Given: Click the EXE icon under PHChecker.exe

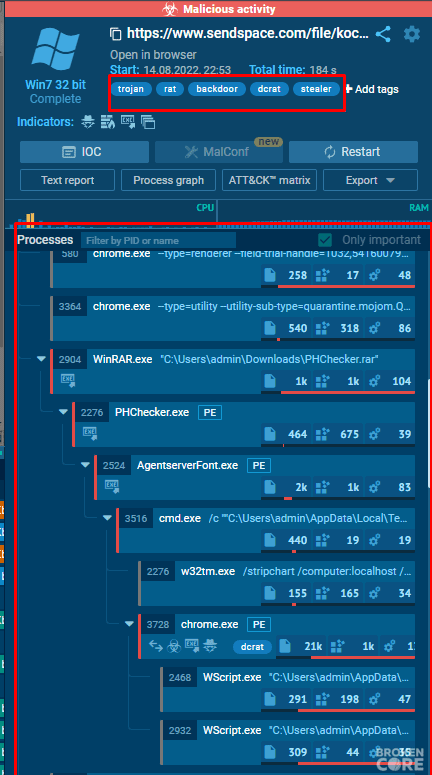Looking at the screenshot, I should [x=89, y=433].
